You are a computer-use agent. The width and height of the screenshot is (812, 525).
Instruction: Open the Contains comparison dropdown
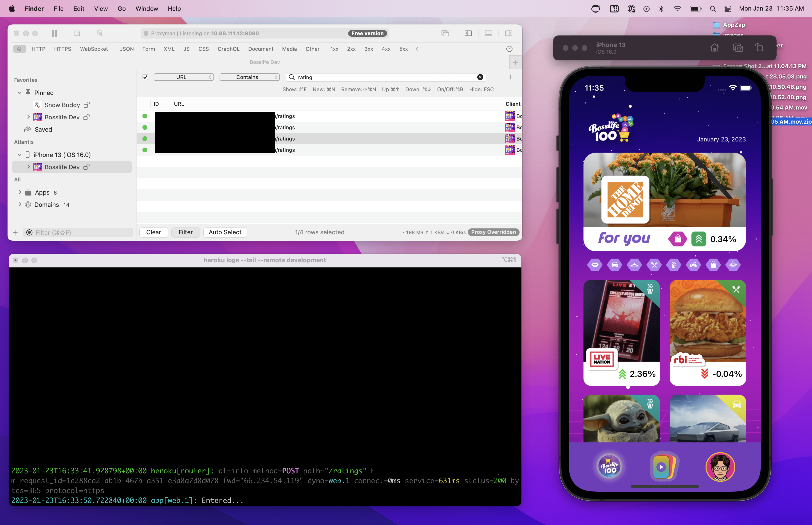coord(249,77)
